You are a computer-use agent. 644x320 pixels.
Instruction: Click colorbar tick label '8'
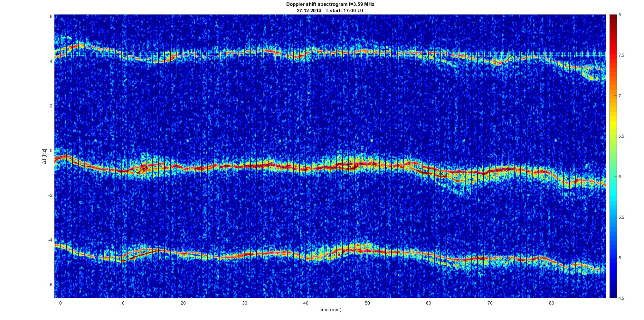click(620, 15)
